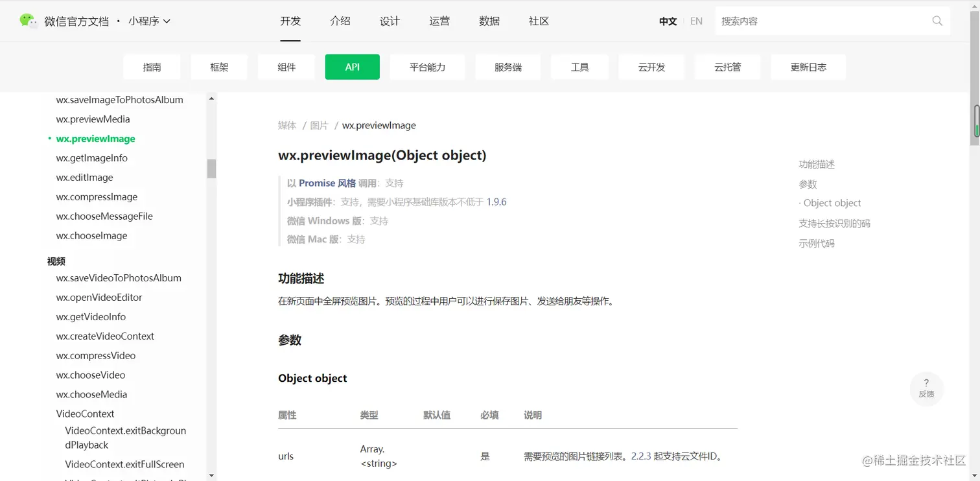Click the sidebar scrollbar thumb
The height and width of the screenshot is (481, 980).
(211, 169)
